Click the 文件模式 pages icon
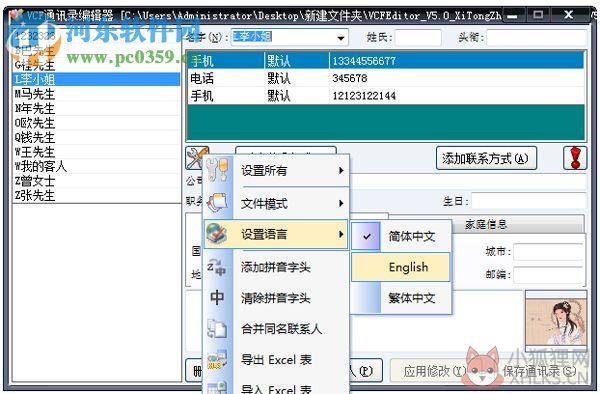The height and width of the screenshot is (394, 600). (217, 203)
